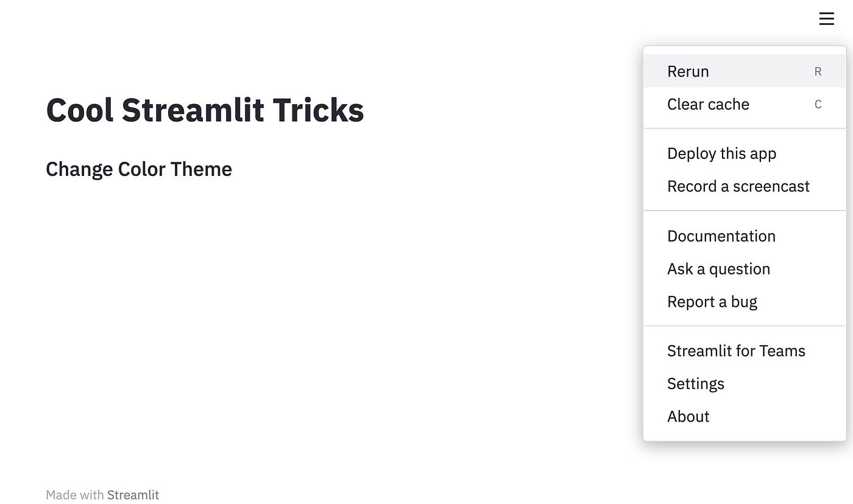
Task: Select About from the menu
Action: (688, 416)
